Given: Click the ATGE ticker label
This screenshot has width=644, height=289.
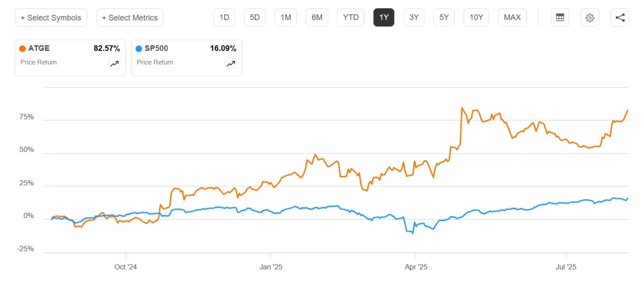Looking at the screenshot, I should tap(39, 48).
